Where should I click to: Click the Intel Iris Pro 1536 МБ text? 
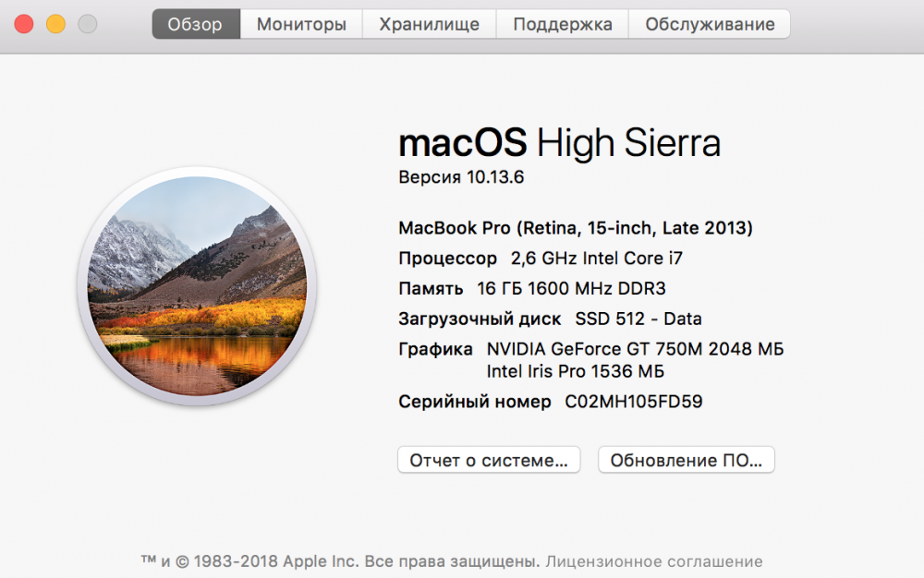[x=575, y=371]
